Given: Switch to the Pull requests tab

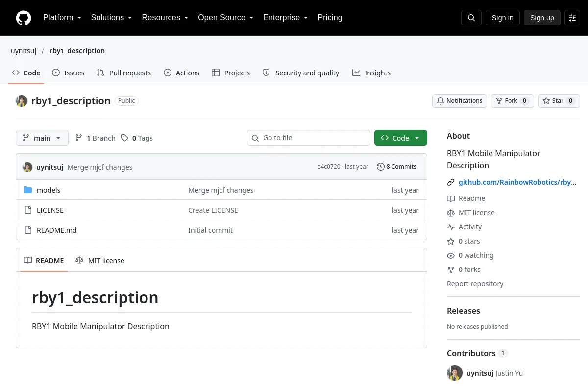Looking at the screenshot, I should tap(124, 73).
